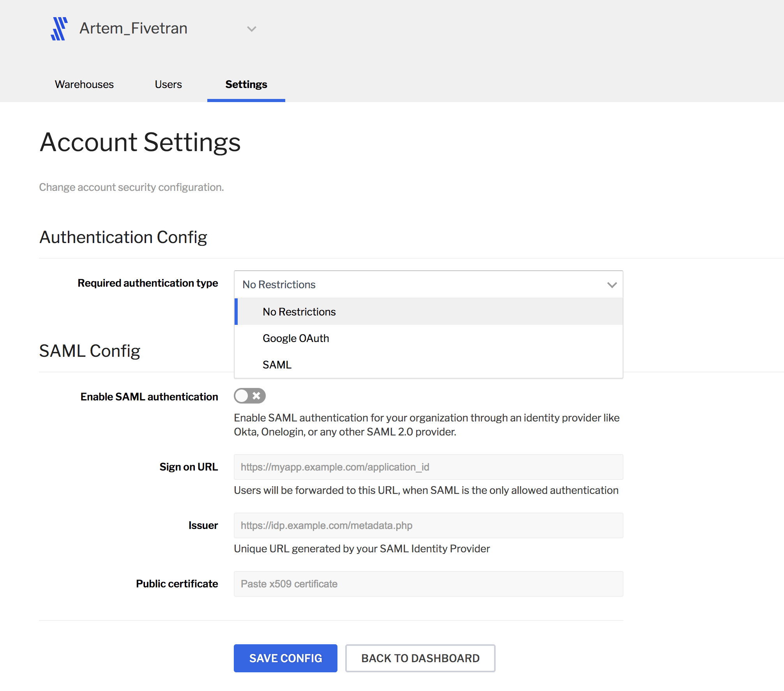This screenshot has height=691, width=784.
Task: Expand the Artem_Fivetran account switcher chevron
Action: [252, 29]
